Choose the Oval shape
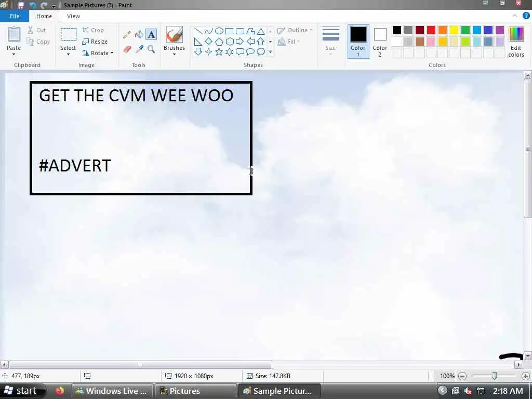Screen dimensions: 532x399 [219, 31]
